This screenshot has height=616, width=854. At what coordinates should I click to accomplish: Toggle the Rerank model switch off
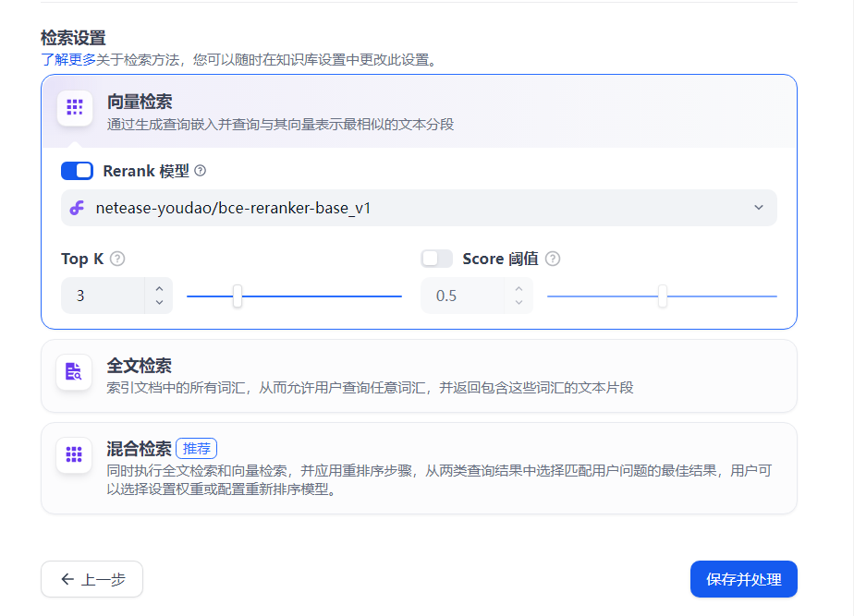click(77, 171)
